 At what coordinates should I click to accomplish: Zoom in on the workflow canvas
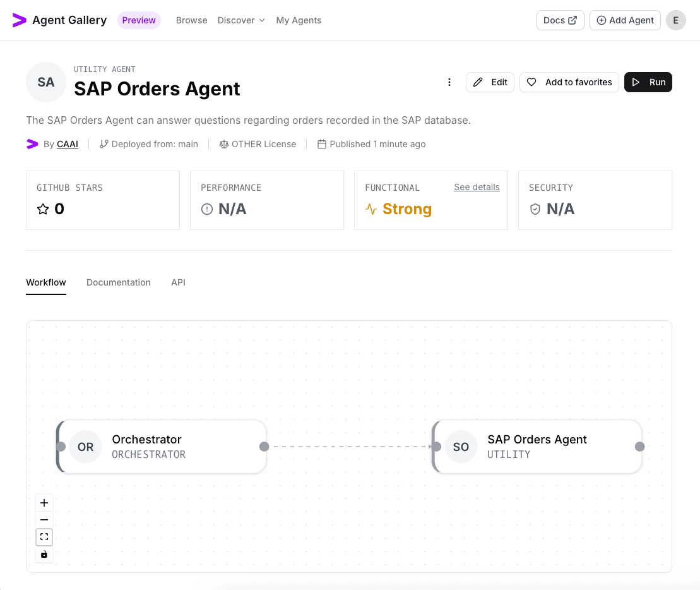[44, 503]
